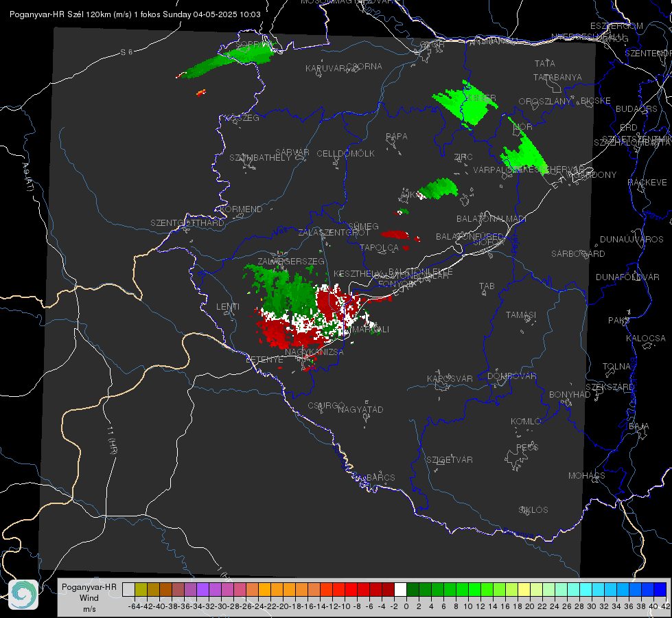Click the ZALASZENTGROT city label
Image resolution: width=672 pixels, height=618 pixels.
[334, 233]
